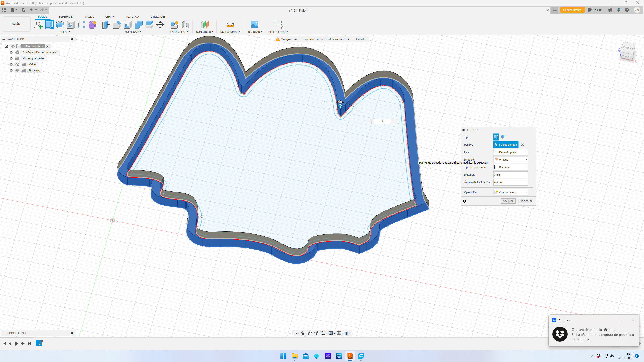Select the Hole tool icon
Screen dimensions: 644x362
pos(71,25)
